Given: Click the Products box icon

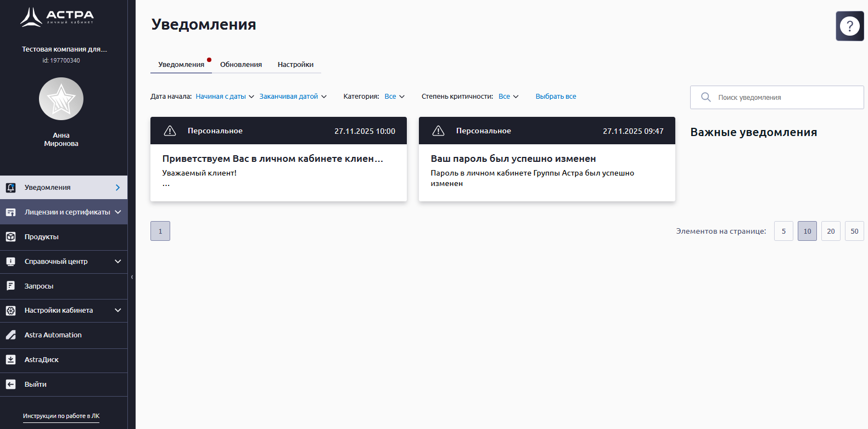Looking at the screenshot, I should (10, 237).
